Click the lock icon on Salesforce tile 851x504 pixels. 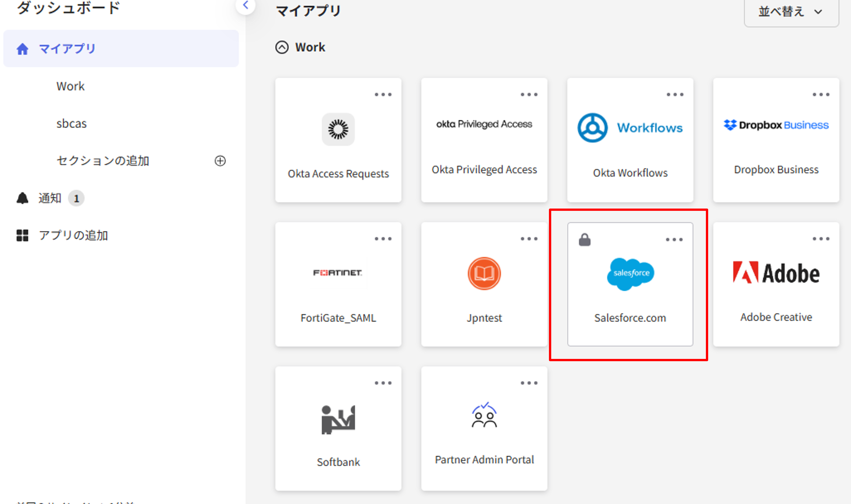point(584,240)
